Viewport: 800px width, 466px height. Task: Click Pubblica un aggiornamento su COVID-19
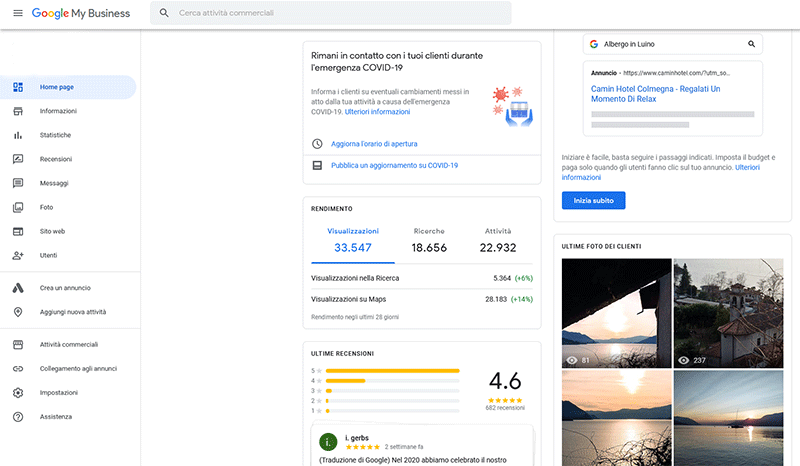click(x=394, y=165)
